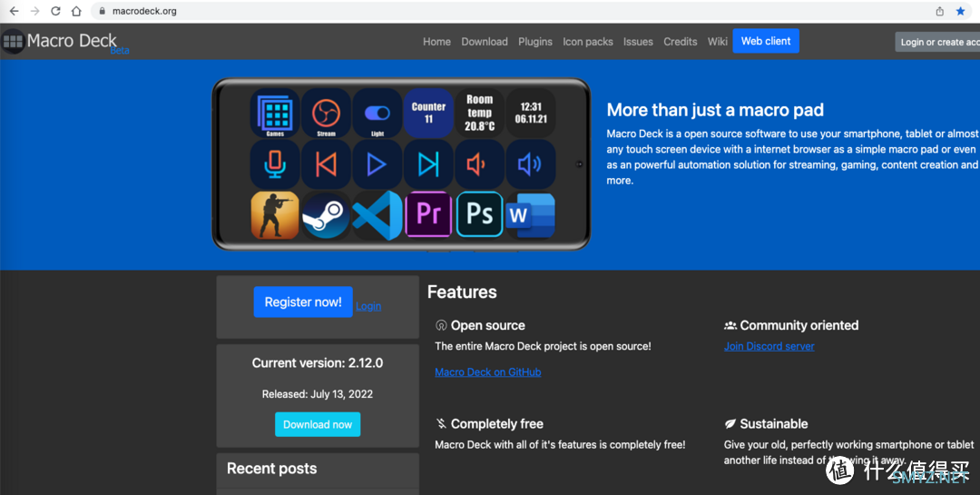This screenshot has width=980, height=495.
Task: Click the Macro Deck logo icon
Action: tap(13, 41)
